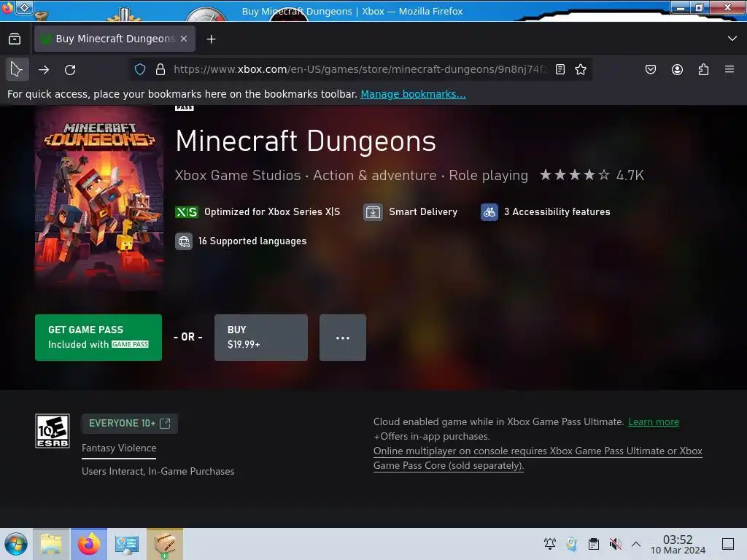747x560 pixels.
Task: Click the X|S optimized badge icon
Action: 186,212
